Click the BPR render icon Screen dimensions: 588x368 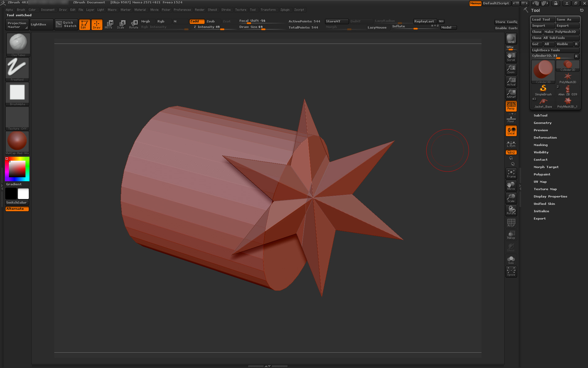pos(511,39)
